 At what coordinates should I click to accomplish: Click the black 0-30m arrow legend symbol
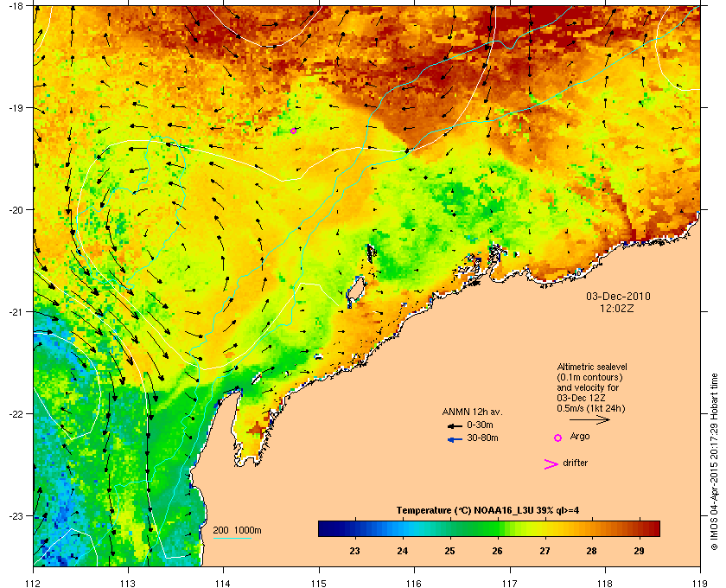(455, 426)
